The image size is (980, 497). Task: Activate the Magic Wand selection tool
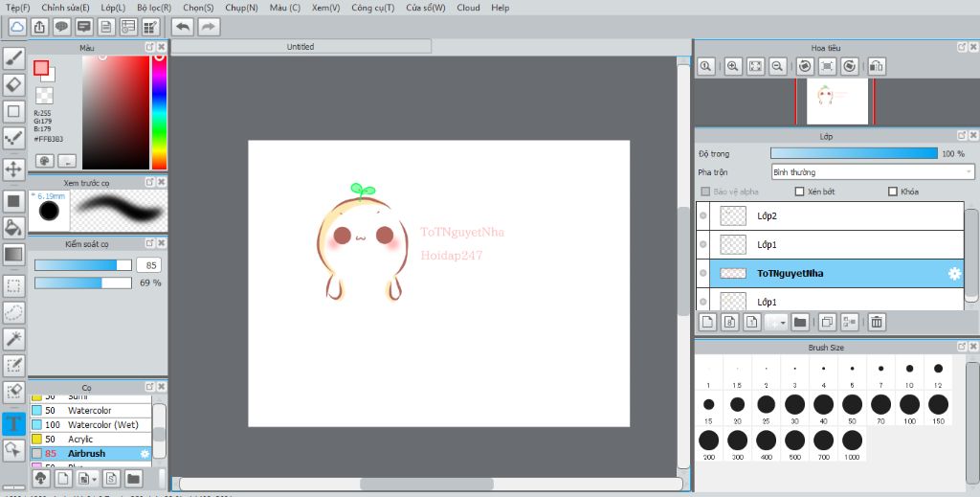tap(14, 338)
